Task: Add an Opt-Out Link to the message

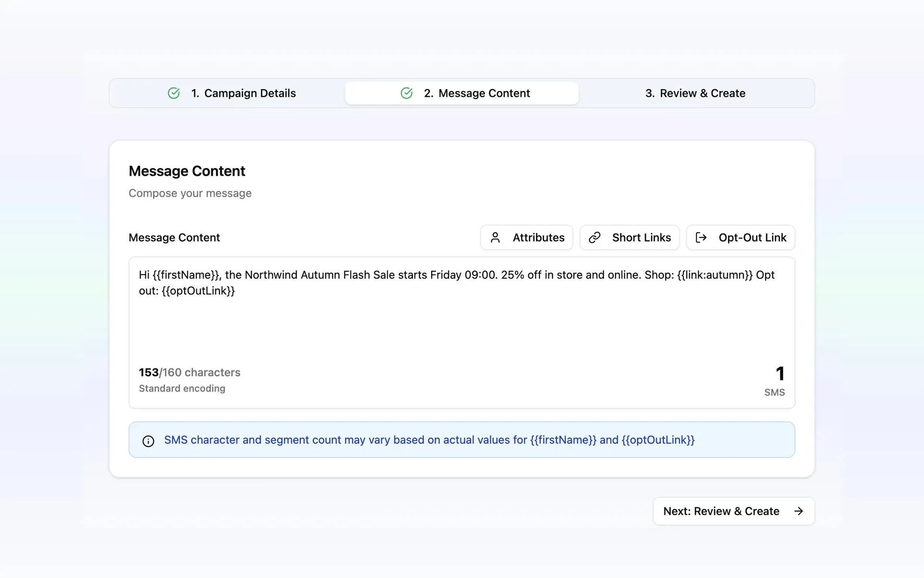Action: [x=741, y=237]
